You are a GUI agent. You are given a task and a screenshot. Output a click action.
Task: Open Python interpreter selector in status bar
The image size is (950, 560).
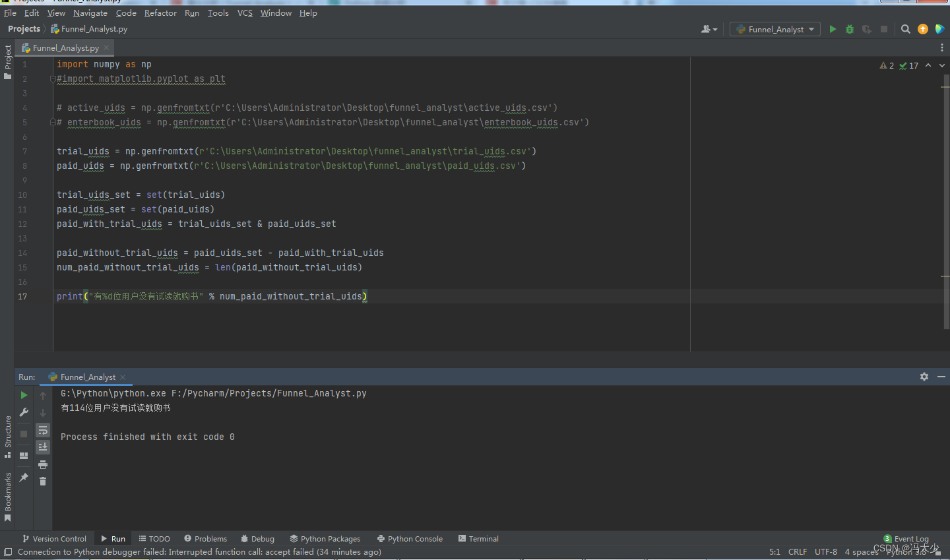click(x=907, y=553)
